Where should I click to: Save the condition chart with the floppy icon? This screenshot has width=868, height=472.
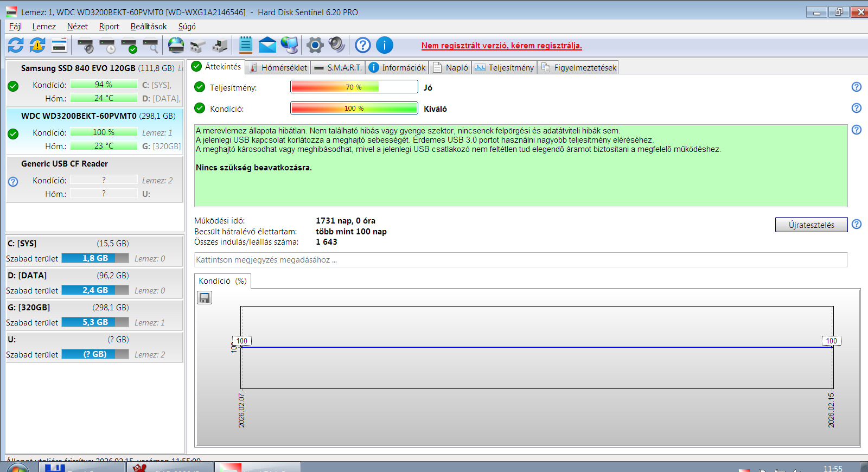pyautogui.click(x=205, y=297)
